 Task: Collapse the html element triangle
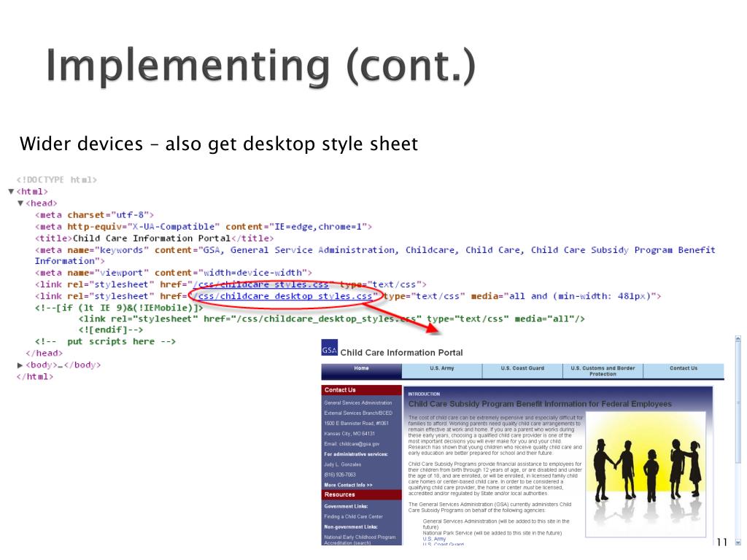point(11,192)
